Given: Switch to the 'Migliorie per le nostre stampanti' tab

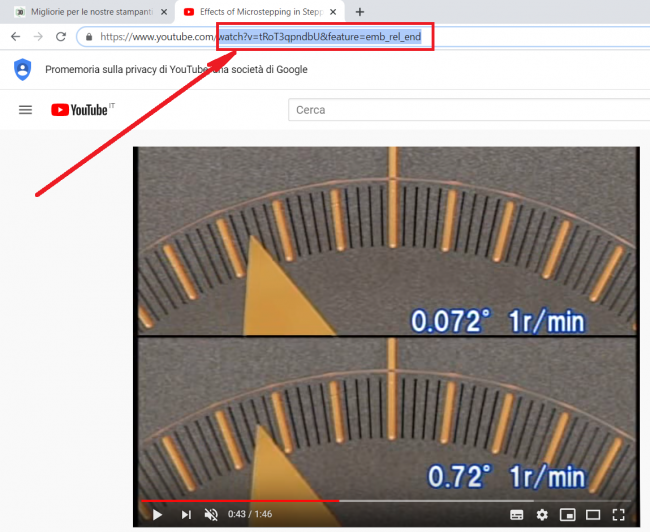Looking at the screenshot, I should [x=85, y=11].
